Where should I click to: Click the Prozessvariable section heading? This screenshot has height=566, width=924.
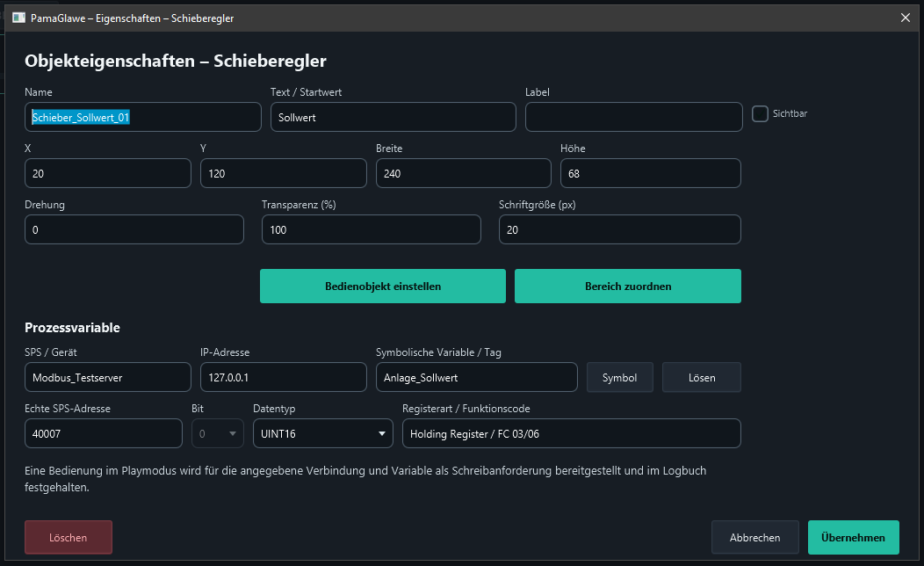pos(73,328)
